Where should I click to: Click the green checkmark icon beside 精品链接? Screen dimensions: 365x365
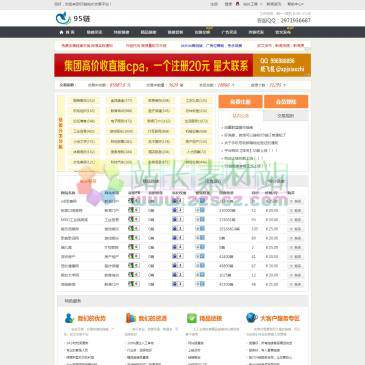192,318
